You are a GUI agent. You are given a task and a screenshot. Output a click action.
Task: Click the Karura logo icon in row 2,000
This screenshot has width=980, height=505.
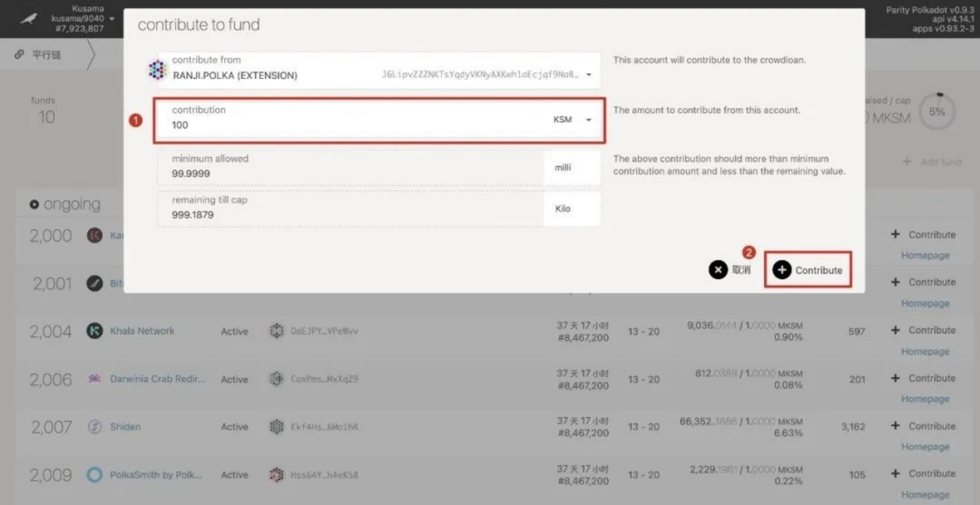(95, 235)
